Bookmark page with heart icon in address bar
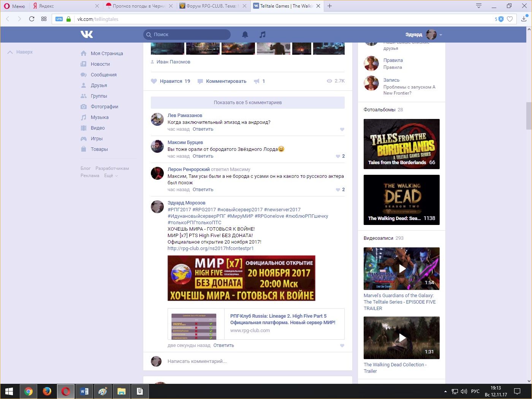 click(510, 19)
